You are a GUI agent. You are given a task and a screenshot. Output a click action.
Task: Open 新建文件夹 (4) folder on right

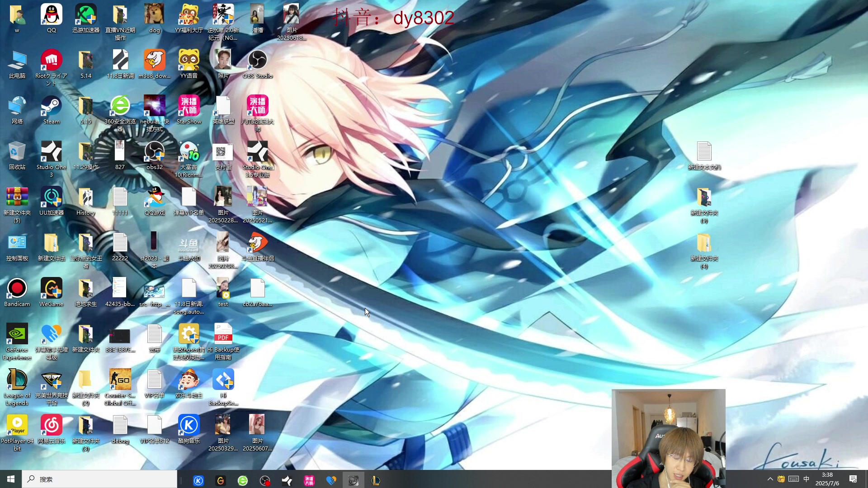(x=704, y=243)
